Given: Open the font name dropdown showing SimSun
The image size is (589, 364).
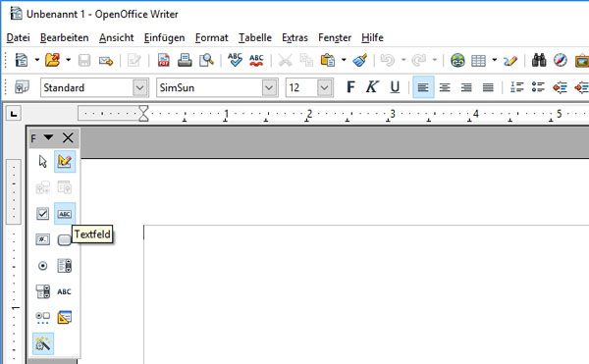Looking at the screenshot, I should [x=269, y=87].
